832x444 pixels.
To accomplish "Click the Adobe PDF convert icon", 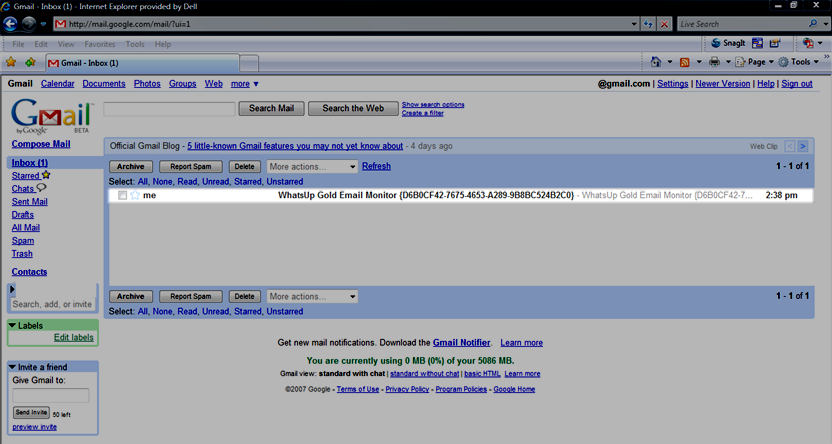I will click(808, 43).
